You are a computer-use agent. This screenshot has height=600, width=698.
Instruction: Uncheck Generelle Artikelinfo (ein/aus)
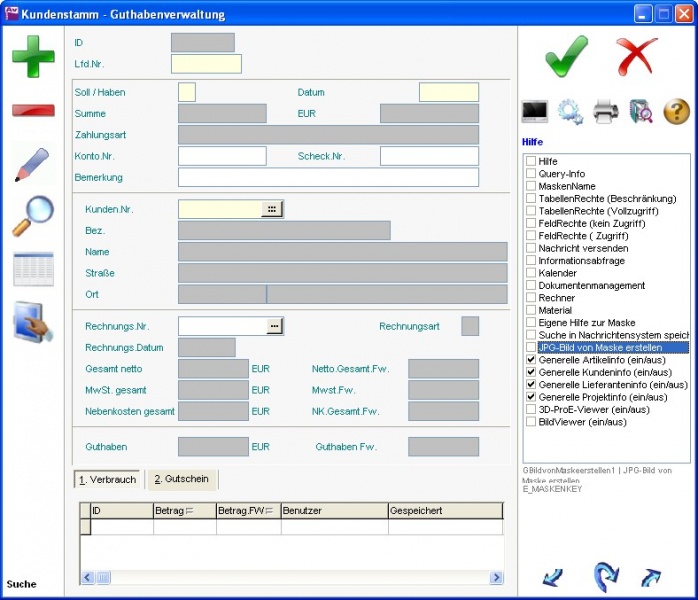click(531, 360)
